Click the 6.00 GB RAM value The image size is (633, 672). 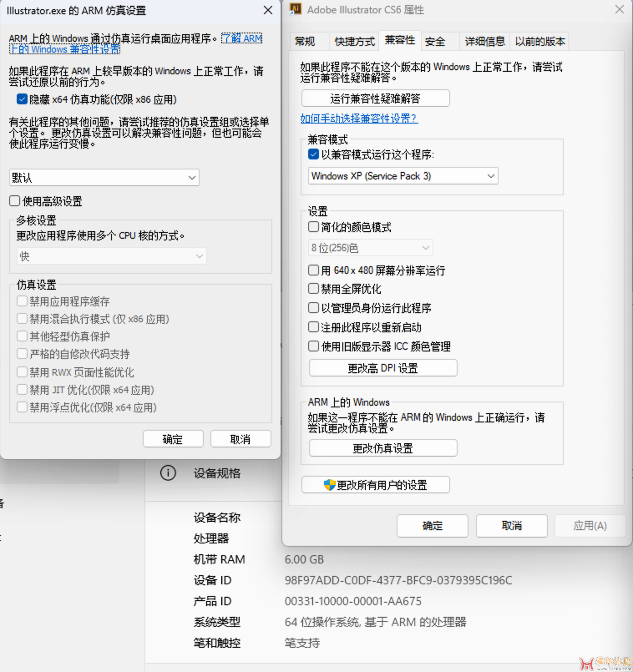pos(304,559)
